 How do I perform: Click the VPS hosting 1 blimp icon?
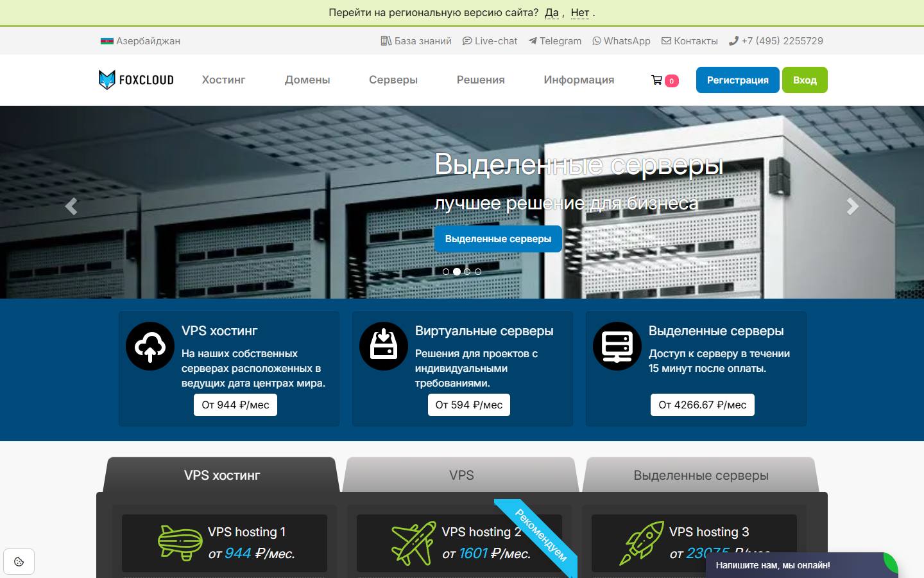(x=180, y=543)
